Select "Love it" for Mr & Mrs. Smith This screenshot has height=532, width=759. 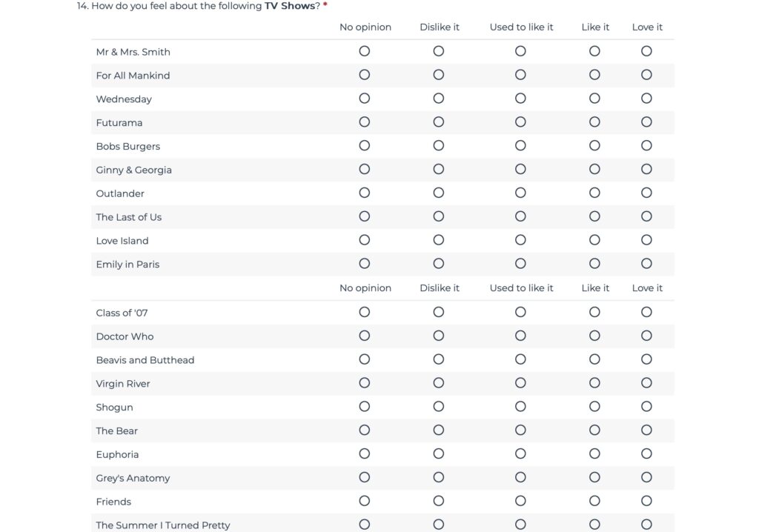tap(646, 51)
